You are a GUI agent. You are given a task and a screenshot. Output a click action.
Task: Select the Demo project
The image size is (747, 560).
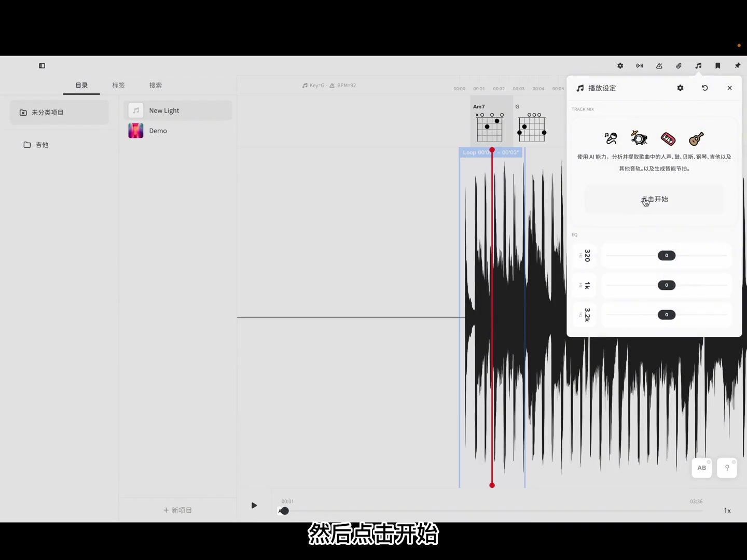coord(178,131)
